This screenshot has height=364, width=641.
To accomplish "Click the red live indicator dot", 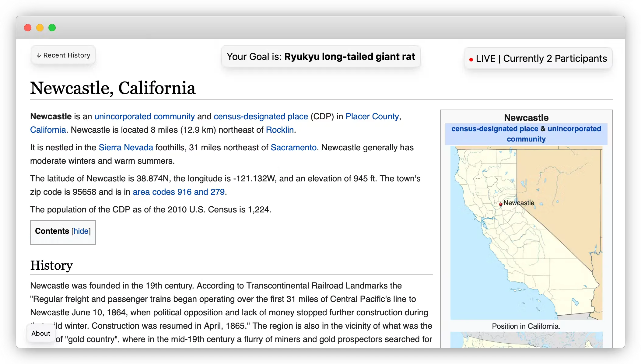I will click(471, 60).
